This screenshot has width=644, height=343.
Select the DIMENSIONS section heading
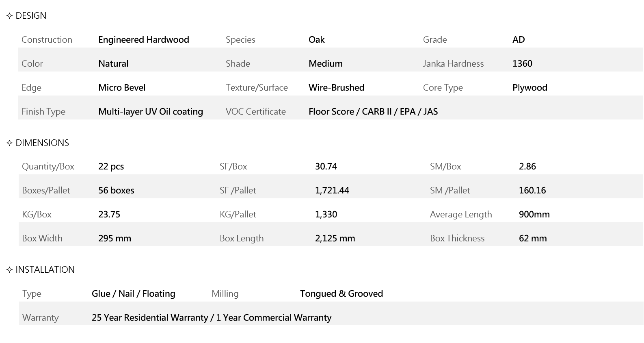[42, 143]
